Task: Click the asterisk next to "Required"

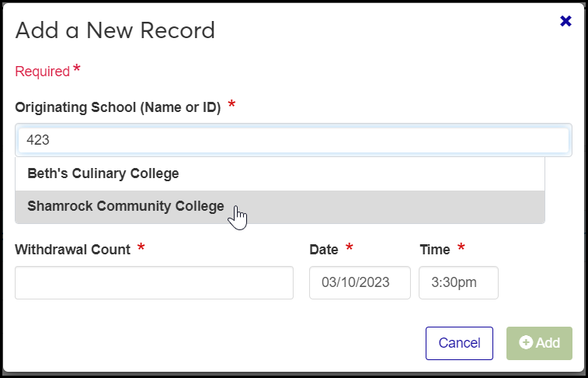Action: pos(77,70)
